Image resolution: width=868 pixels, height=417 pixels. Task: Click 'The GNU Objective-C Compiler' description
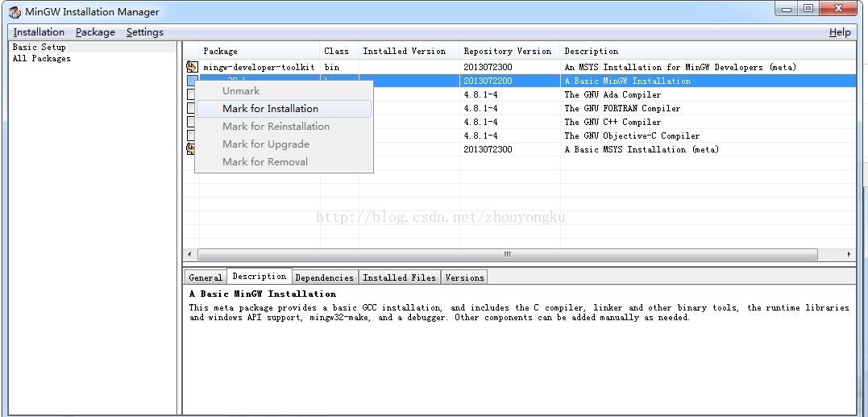[x=632, y=136]
